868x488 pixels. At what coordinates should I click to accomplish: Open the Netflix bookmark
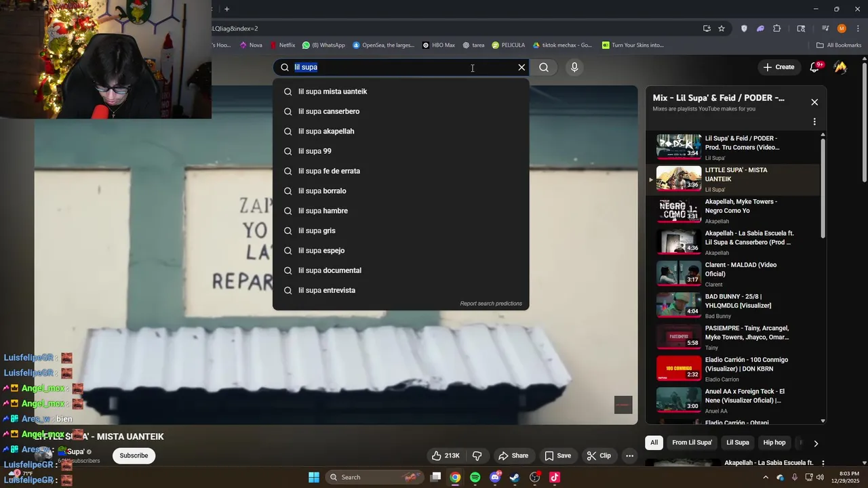coord(282,45)
